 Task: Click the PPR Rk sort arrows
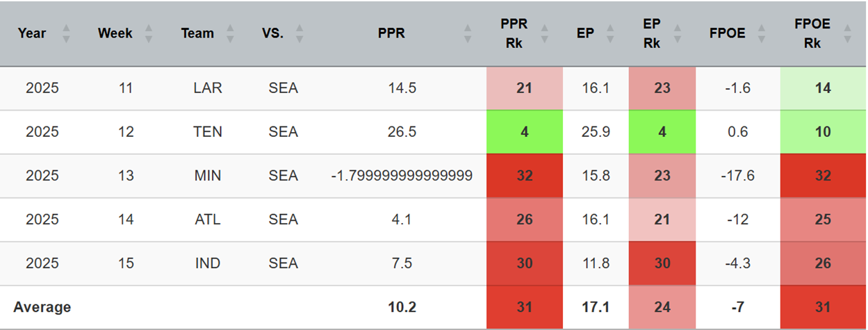pos(545,33)
